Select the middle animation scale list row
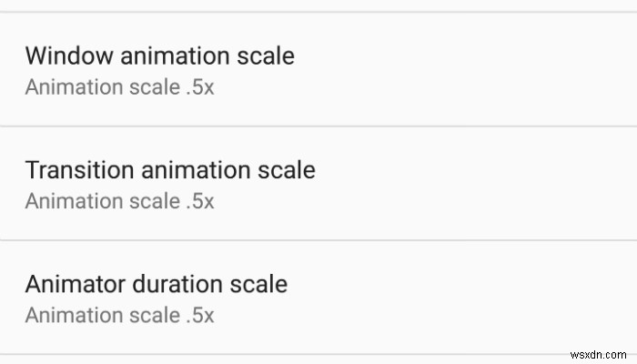Viewport: 637px width, 364px height. click(318, 184)
